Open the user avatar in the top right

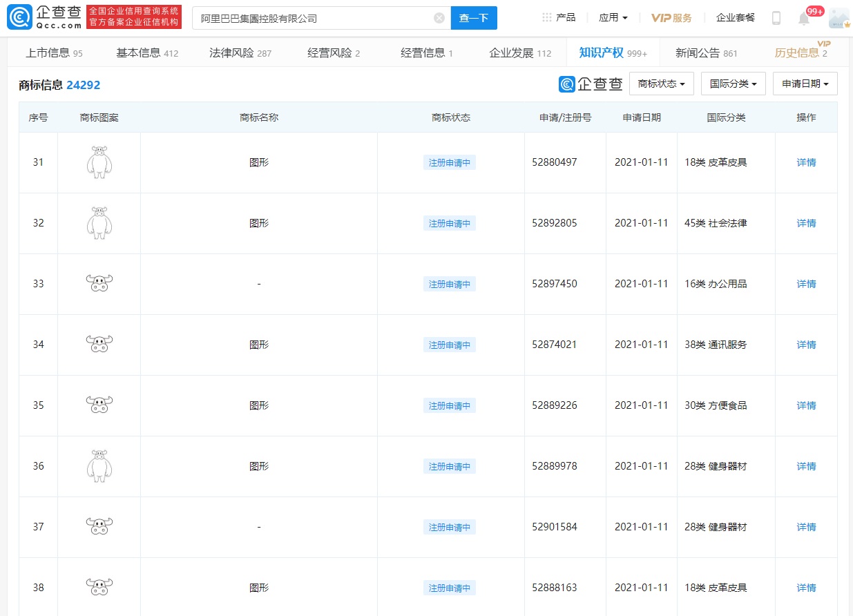pos(839,18)
